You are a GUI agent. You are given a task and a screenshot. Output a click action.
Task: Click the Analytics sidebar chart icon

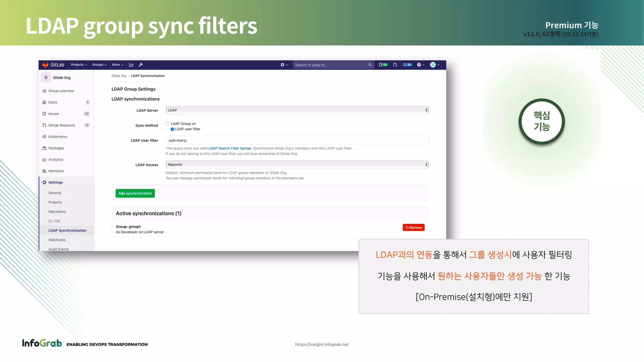click(44, 160)
